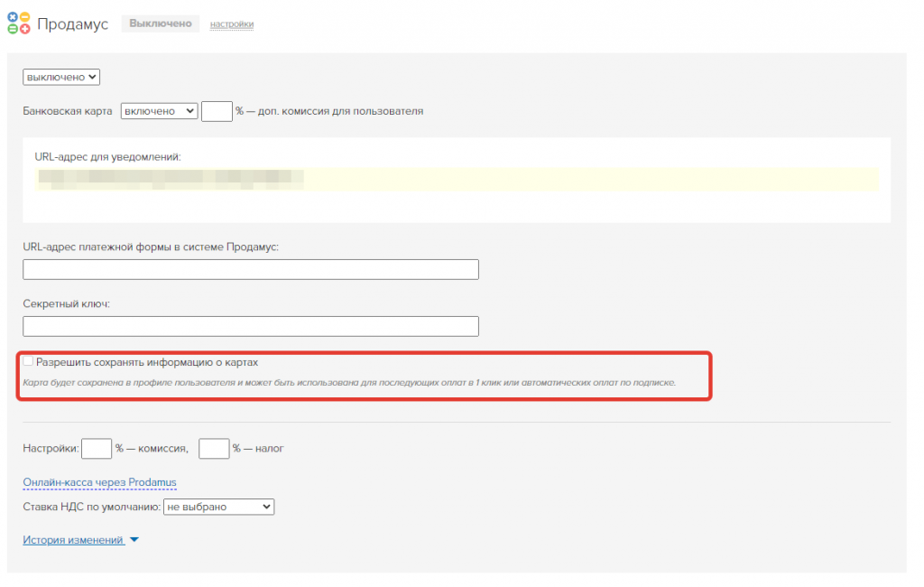The image size is (924, 587).
Task: Click the Prodamus colorful logo icon
Action: pyautogui.click(x=18, y=23)
